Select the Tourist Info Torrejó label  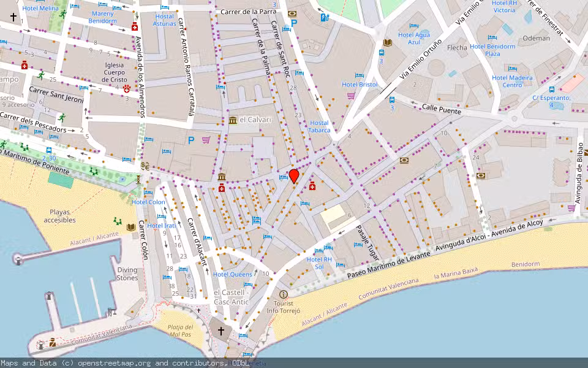[284, 307]
